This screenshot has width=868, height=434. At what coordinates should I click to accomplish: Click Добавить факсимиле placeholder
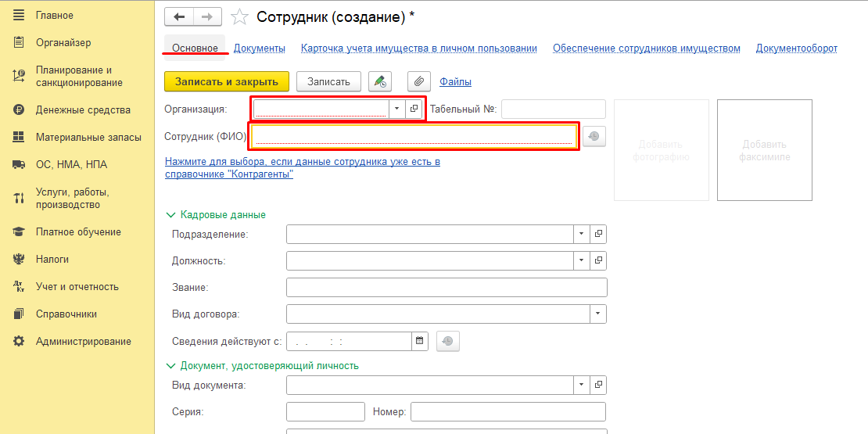pos(765,150)
